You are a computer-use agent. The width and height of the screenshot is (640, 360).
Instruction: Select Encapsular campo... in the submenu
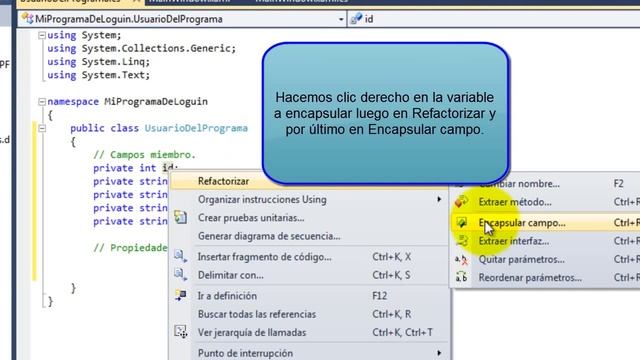click(x=545, y=222)
